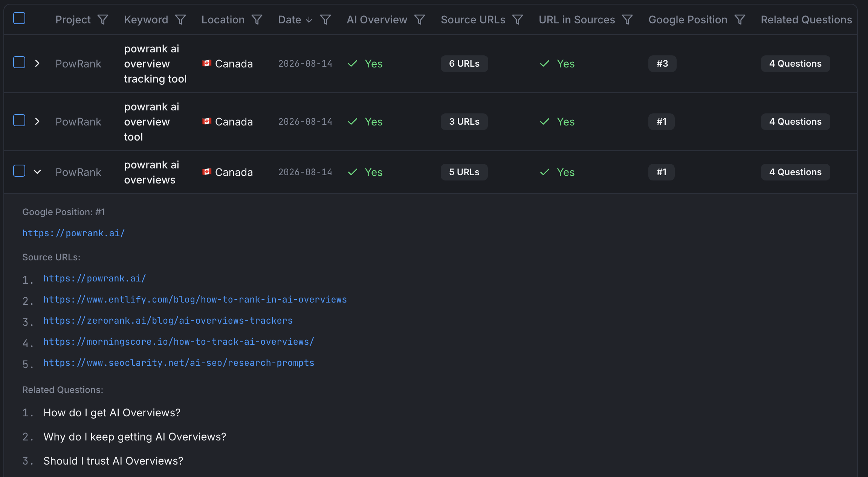Expand the 'powrank ai overview tool' row
Image resolution: width=868 pixels, height=477 pixels.
pos(37,121)
